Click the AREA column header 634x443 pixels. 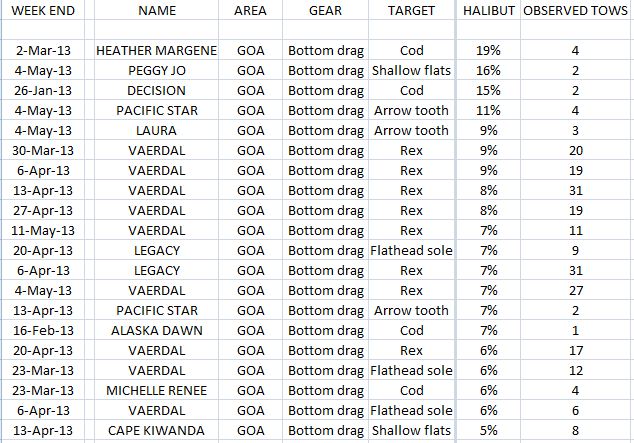[x=250, y=11]
